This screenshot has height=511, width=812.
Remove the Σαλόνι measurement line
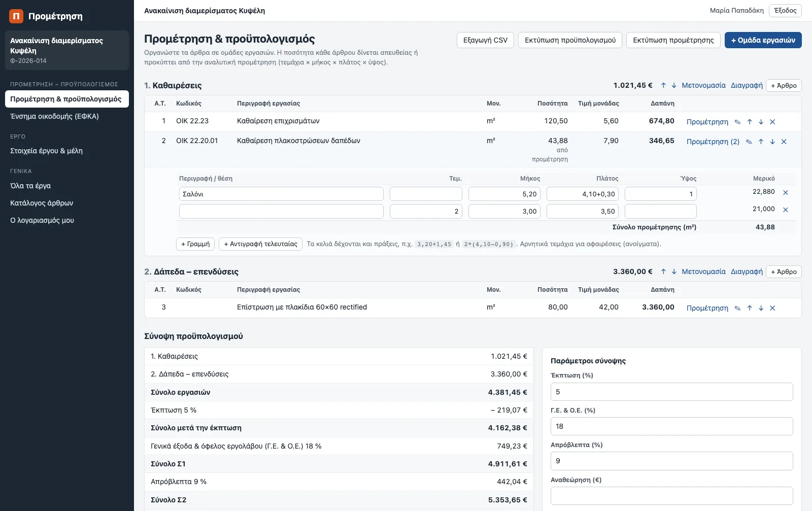pos(786,192)
